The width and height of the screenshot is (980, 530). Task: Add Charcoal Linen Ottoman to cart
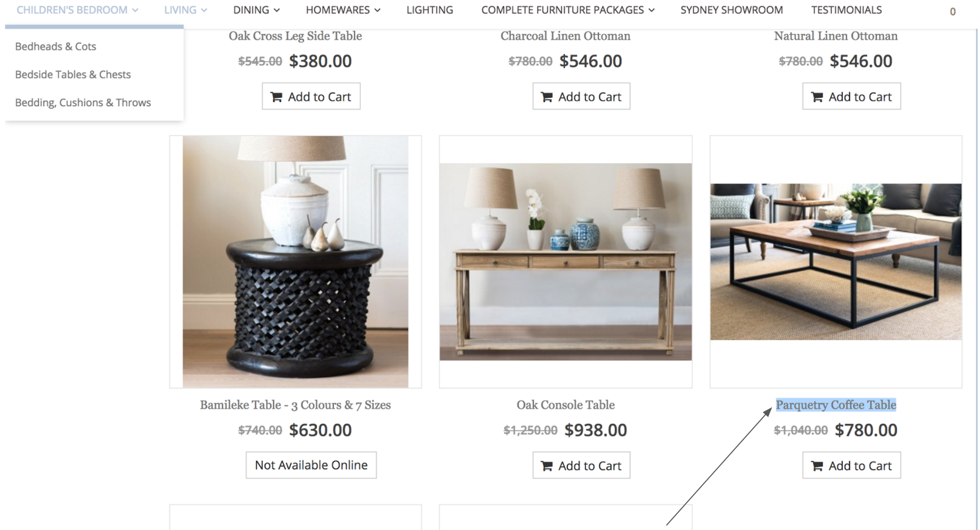click(x=581, y=96)
